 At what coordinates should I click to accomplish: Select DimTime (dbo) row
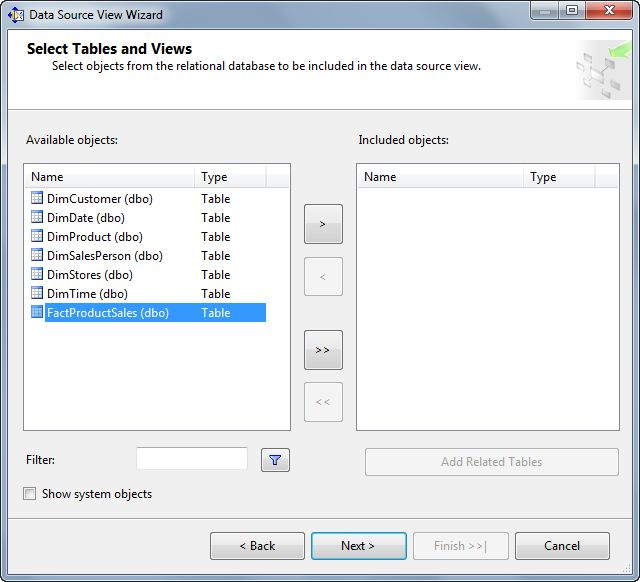click(149, 293)
